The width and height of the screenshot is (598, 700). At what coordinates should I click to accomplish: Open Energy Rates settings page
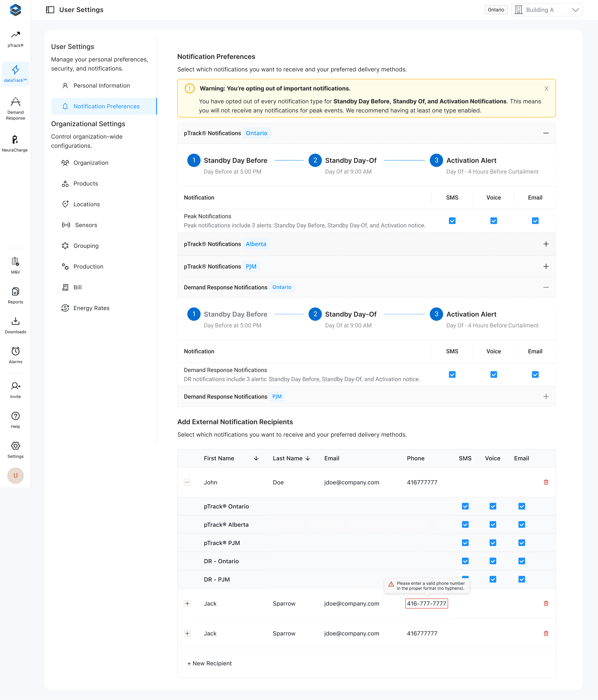[x=91, y=308]
